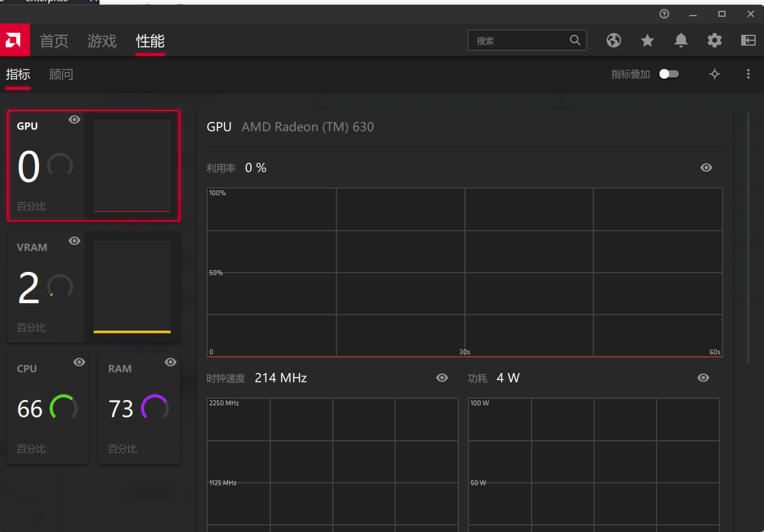Select the CPU metric card
The width and height of the screenshot is (764, 532).
[48, 408]
